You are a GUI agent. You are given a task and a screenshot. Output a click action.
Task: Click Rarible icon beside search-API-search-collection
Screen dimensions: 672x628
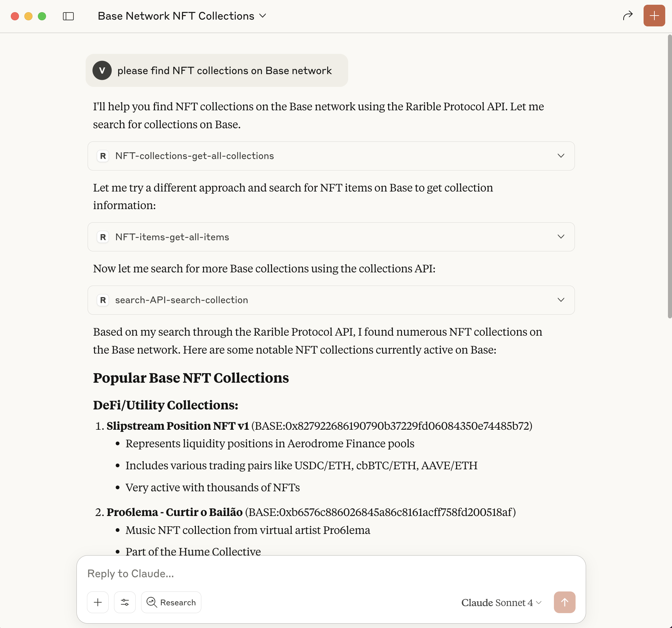point(103,300)
